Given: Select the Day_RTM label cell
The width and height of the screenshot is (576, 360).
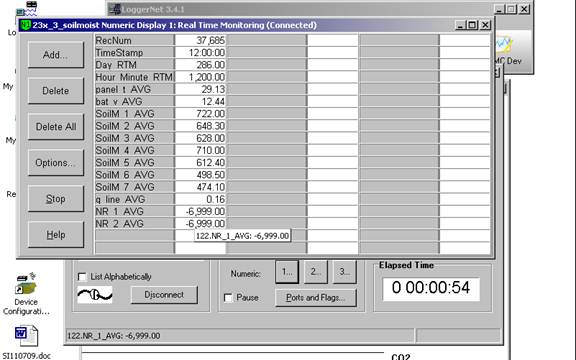Looking at the screenshot, I should 134,65.
